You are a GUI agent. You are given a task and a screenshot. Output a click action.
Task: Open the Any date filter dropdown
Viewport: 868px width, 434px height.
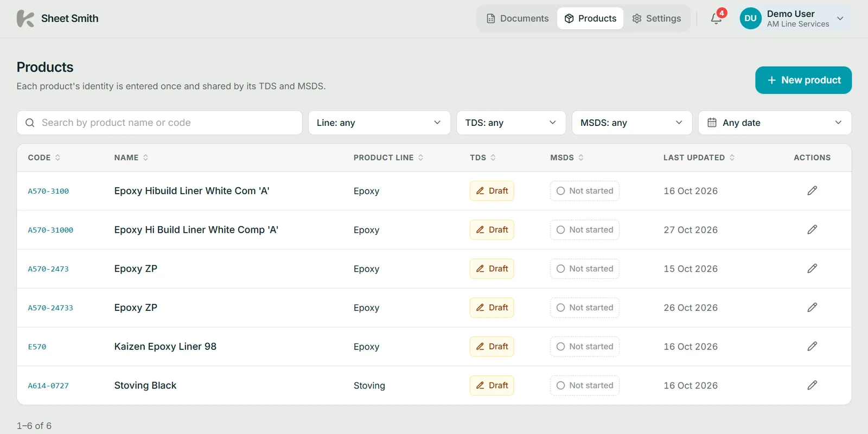click(775, 123)
